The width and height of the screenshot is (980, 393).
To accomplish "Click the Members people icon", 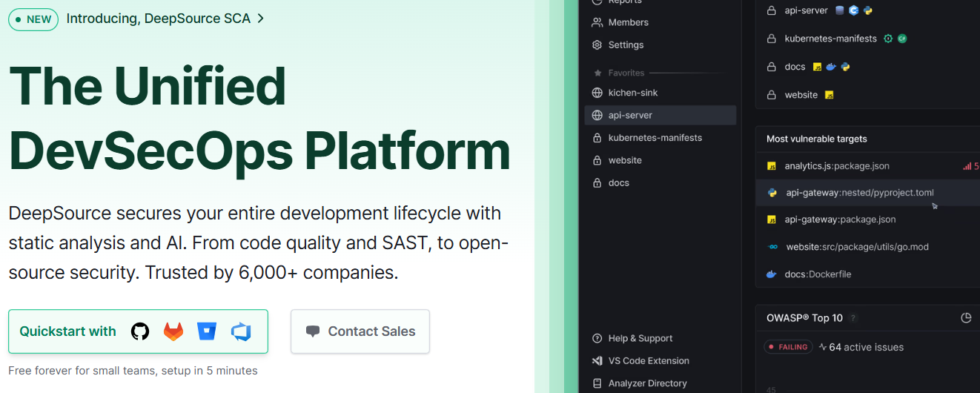I will coord(597,22).
